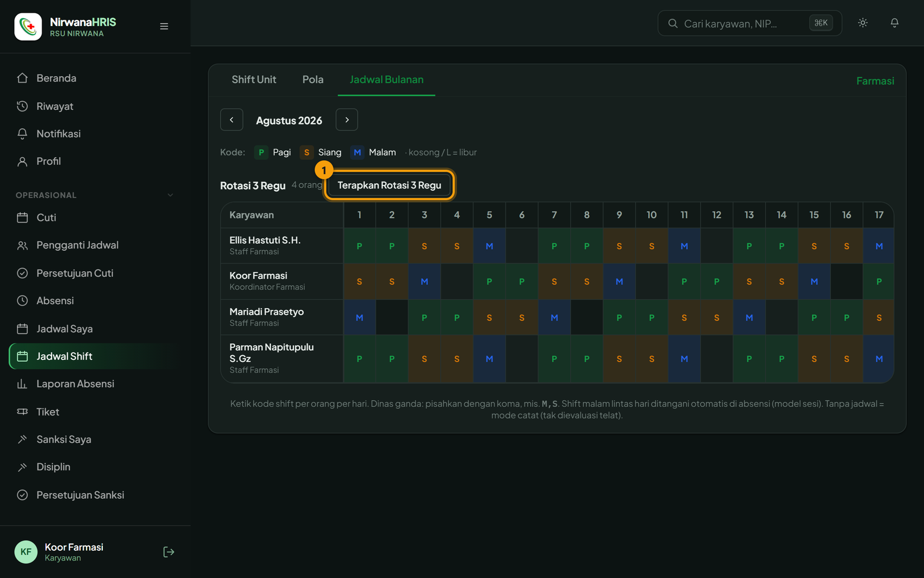924x578 pixels.
Task: Open Tiket ticket icon
Action: [23, 412]
